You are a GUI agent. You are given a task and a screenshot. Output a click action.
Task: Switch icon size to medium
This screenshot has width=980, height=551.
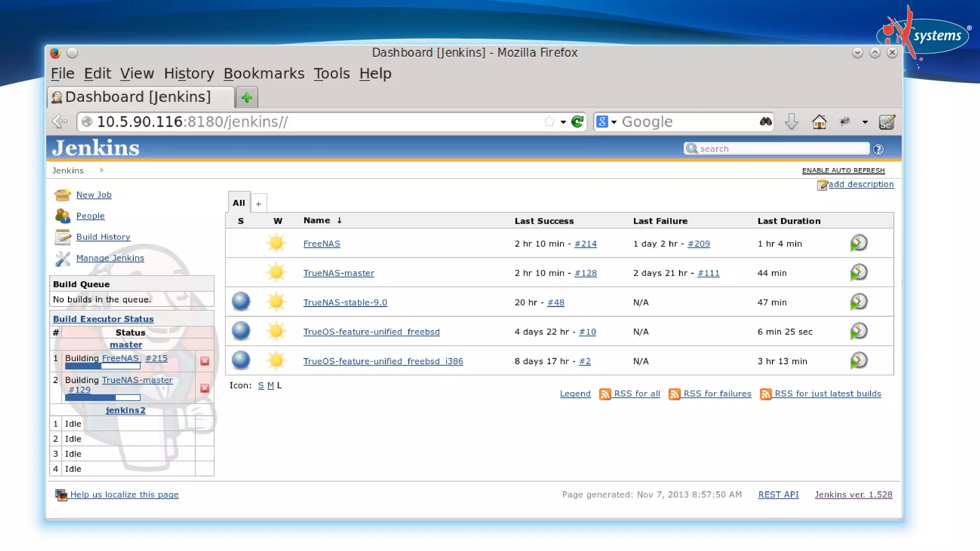[270, 386]
